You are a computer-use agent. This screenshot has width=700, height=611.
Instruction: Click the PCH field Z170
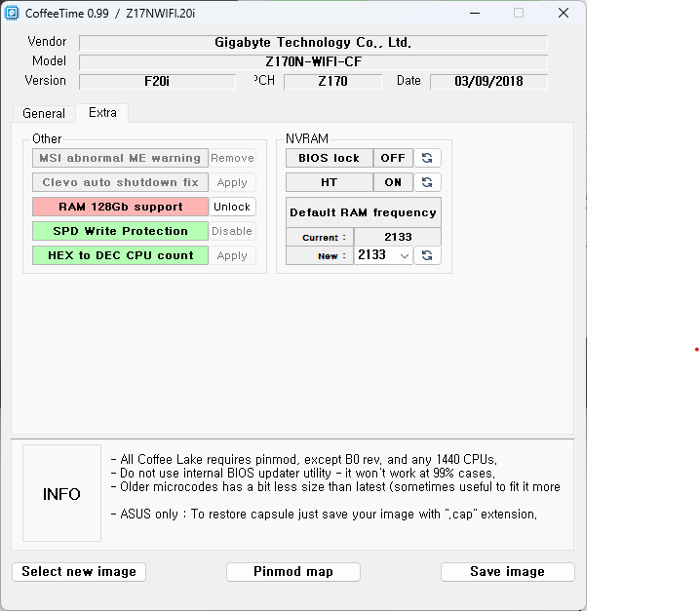pyautogui.click(x=333, y=82)
